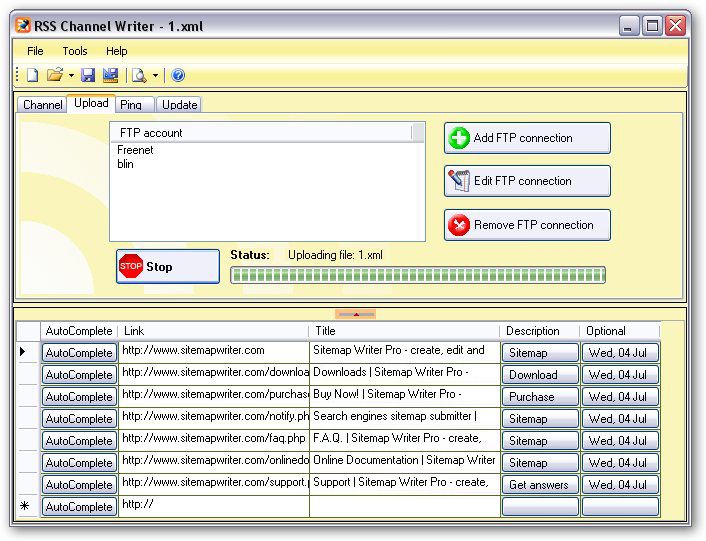Open the Tools menu

(x=75, y=51)
